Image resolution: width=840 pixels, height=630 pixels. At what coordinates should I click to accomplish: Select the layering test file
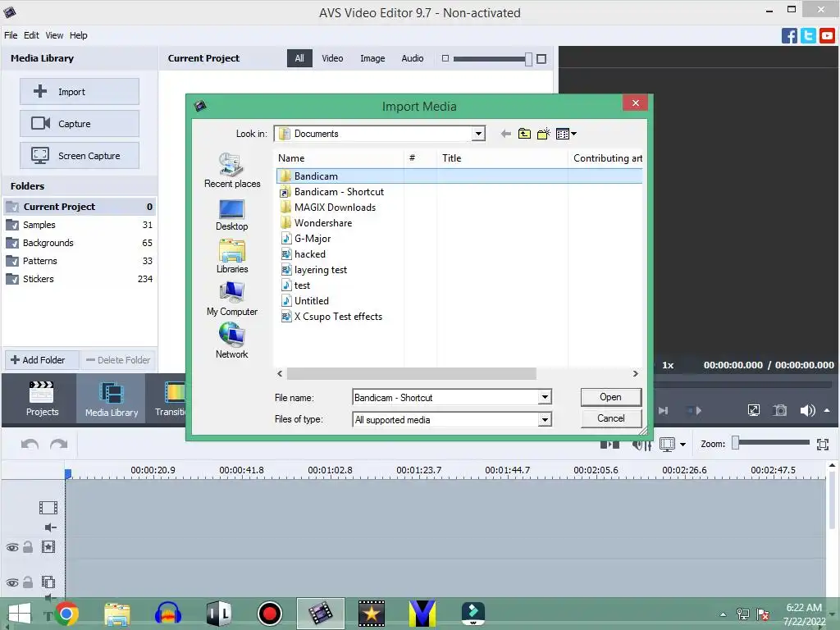(x=314, y=269)
